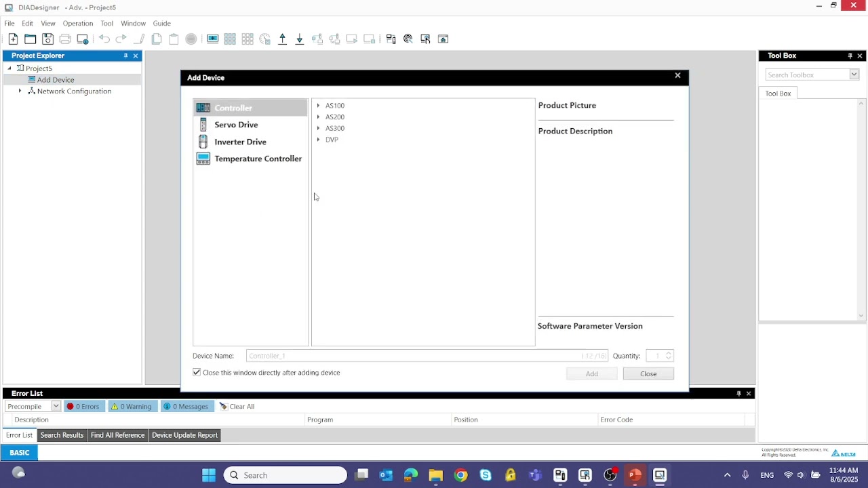
Task: Show hidden system tray icons
Action: [x=727, y=475]
